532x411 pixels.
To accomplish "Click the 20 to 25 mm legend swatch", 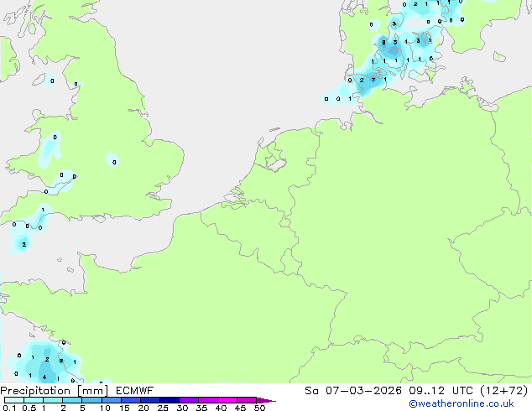I will point(149,400).
